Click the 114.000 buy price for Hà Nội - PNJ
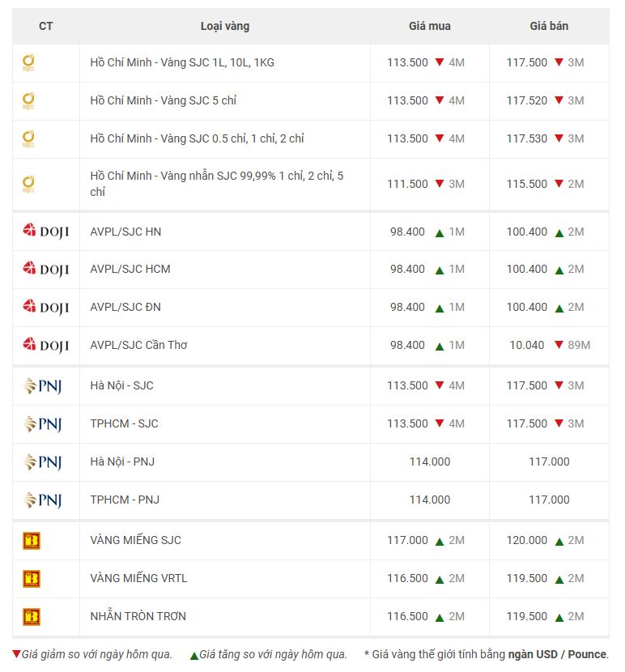 point(429,461)
